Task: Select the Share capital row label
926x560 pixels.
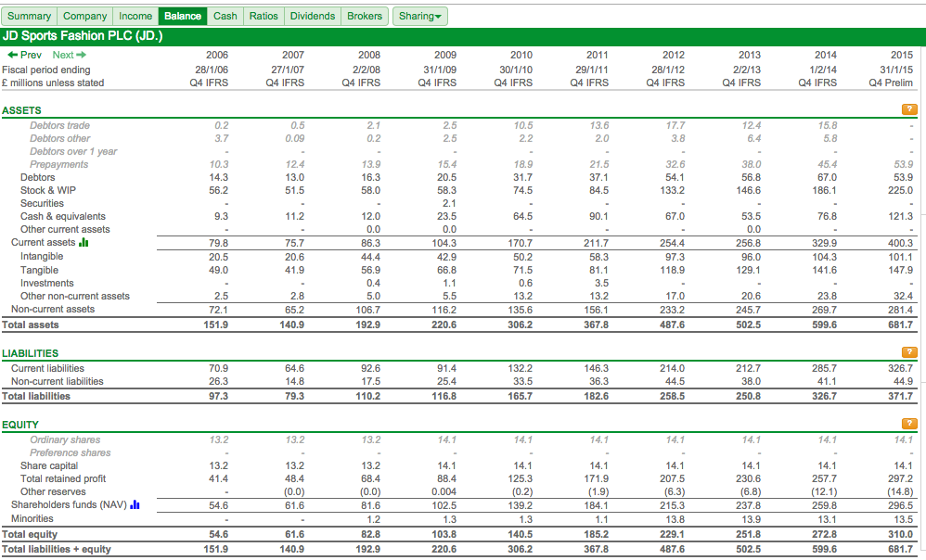Action: point(49,466)
